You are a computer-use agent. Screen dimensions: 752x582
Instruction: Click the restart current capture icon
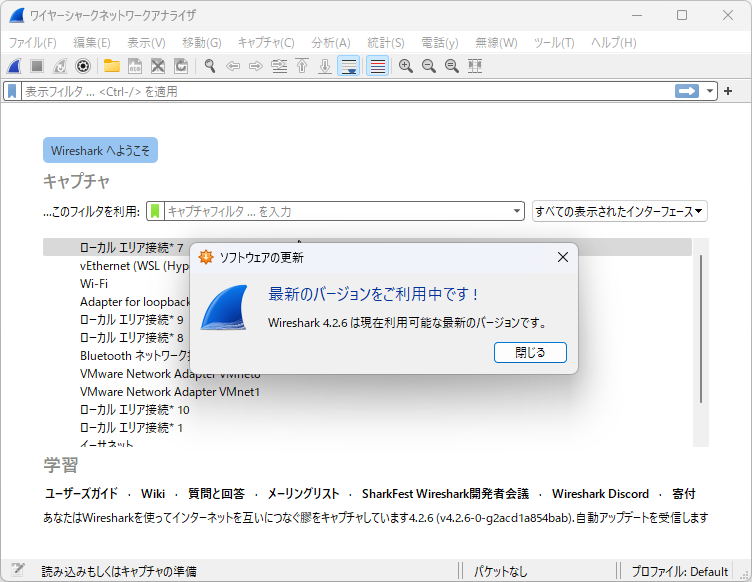click(60, 66)
